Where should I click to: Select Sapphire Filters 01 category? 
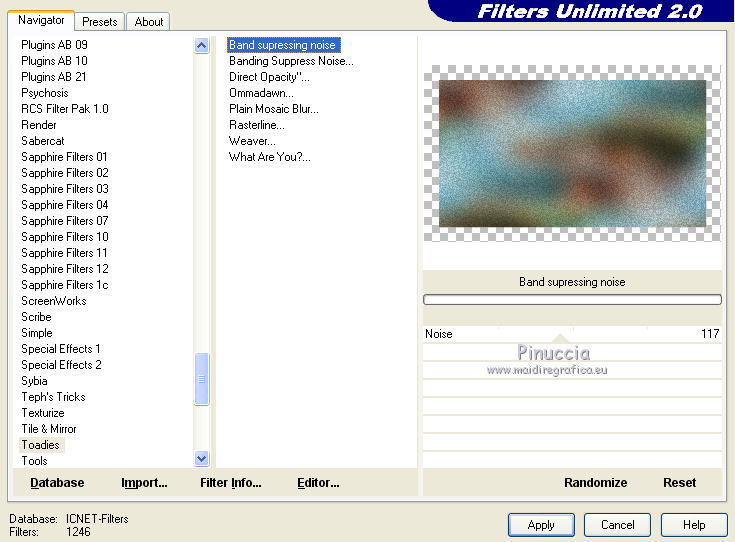click(x=64, y=157)
